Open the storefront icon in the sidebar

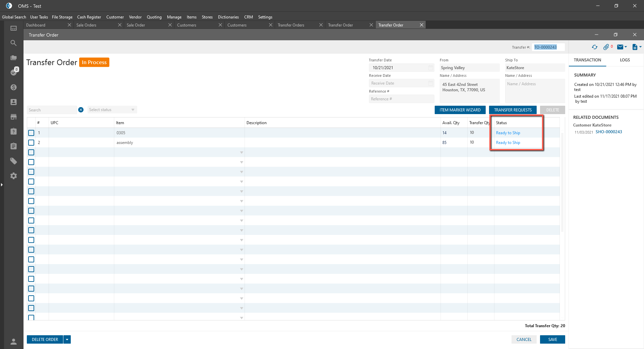tap(13, 117)
